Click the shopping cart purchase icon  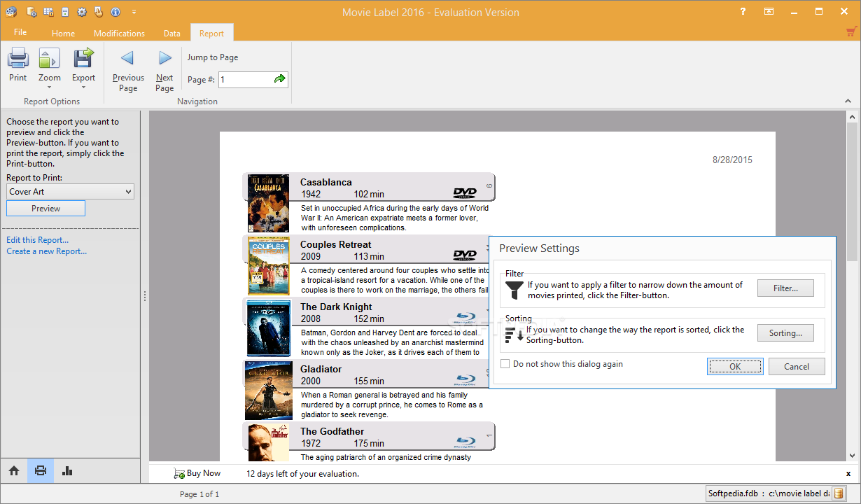tap(851, 31)
